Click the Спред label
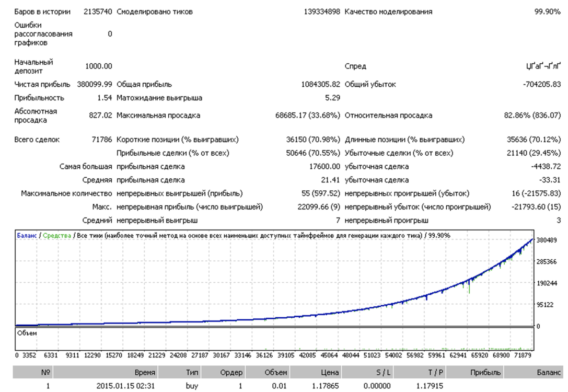Viewport: 568px width, 392px height. 355,66
